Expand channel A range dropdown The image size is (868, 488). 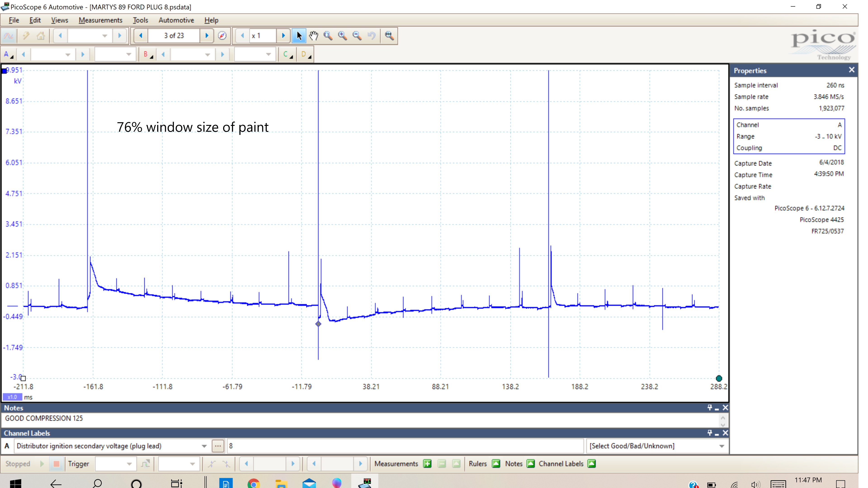pos(68,54)
